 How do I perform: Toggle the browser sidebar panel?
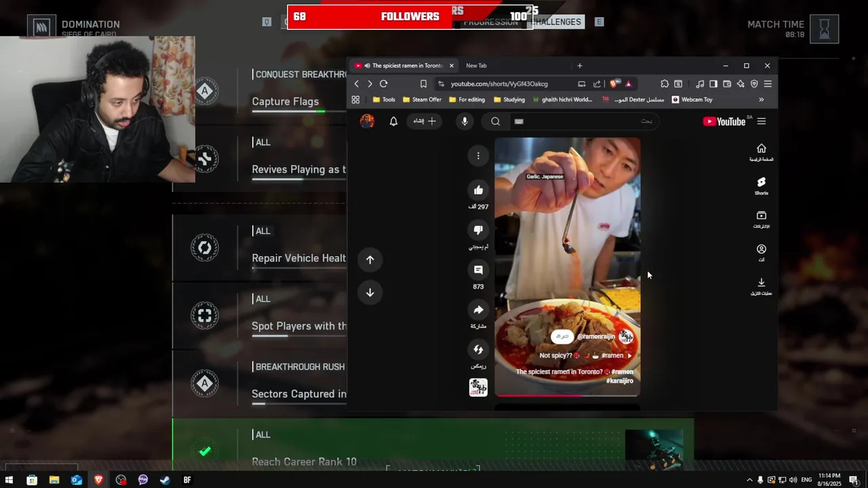coord(713,84)
